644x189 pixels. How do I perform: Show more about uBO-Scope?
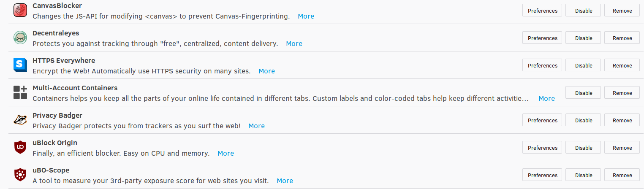(285, 181)
